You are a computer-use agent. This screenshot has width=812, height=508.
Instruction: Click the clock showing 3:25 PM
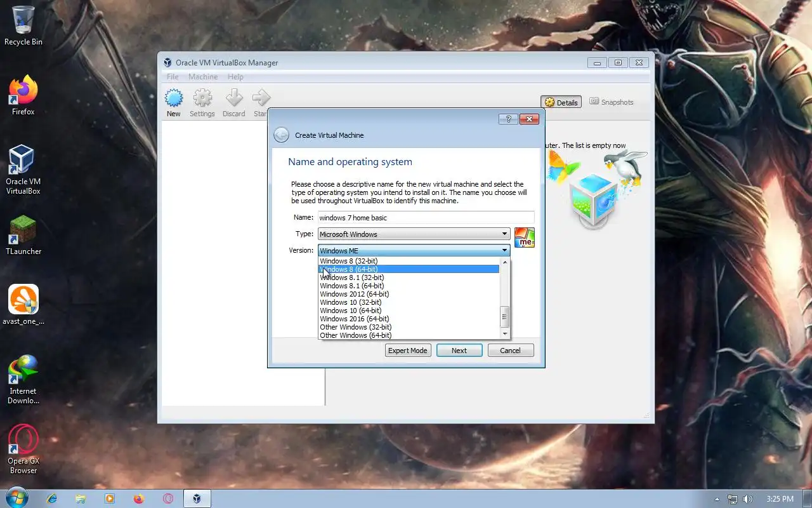(780, 499)
